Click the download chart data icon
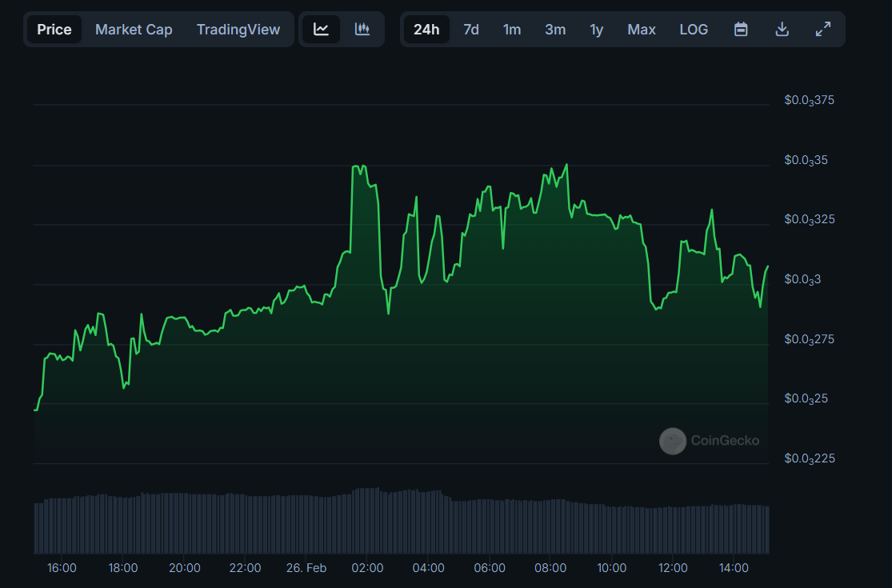The height and width of the screenshot is (588, 892). [x=782, y=30]
